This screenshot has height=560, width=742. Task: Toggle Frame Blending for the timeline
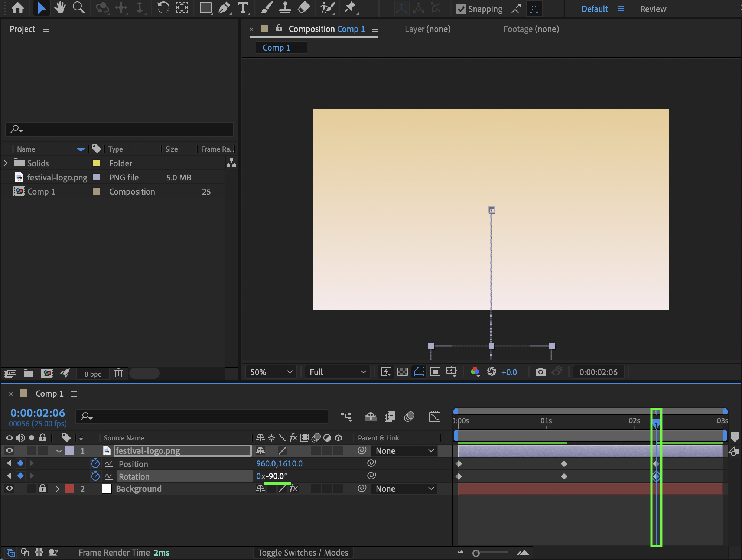click(x=390, y=417)
